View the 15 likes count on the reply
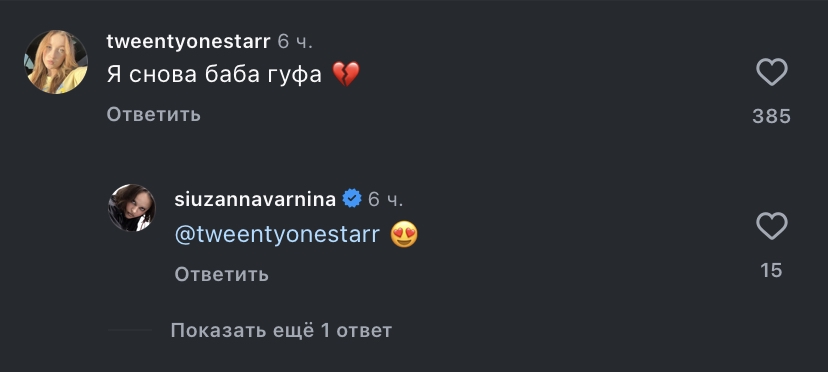Screen dimensions: 828x372 [771, 271]
